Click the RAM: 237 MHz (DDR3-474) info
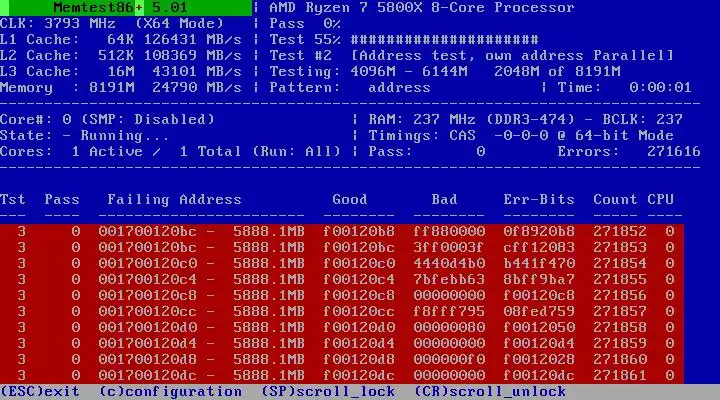Image resolution: width=720 pixels, height=400 pixels. pos(472,119)
